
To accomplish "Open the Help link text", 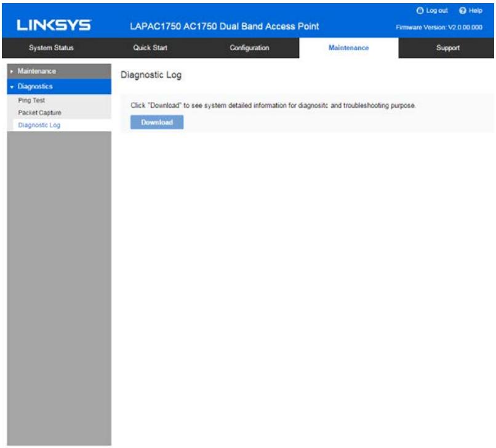I will (476, 10).
